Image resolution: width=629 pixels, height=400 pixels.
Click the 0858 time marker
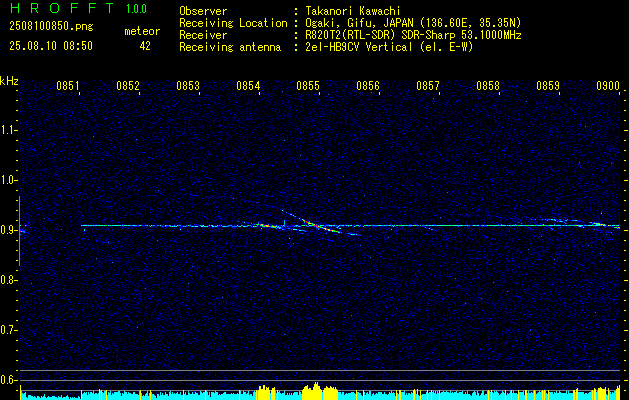point(488,85)
